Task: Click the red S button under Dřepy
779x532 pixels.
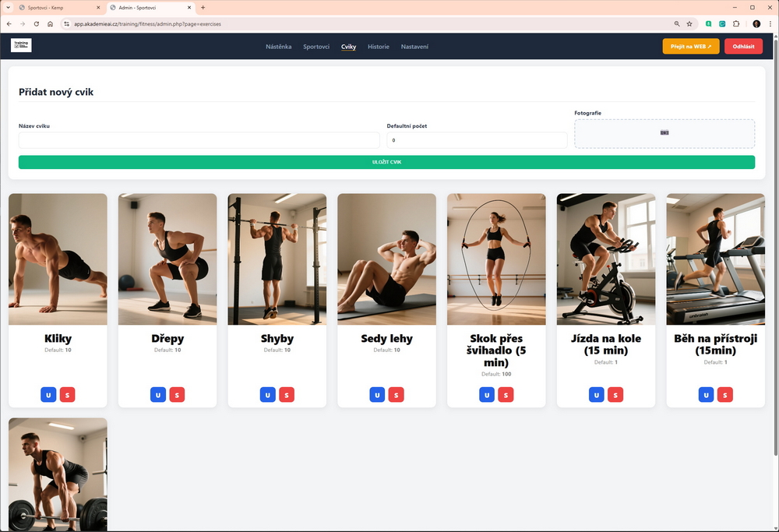Action: click(177, 395)
